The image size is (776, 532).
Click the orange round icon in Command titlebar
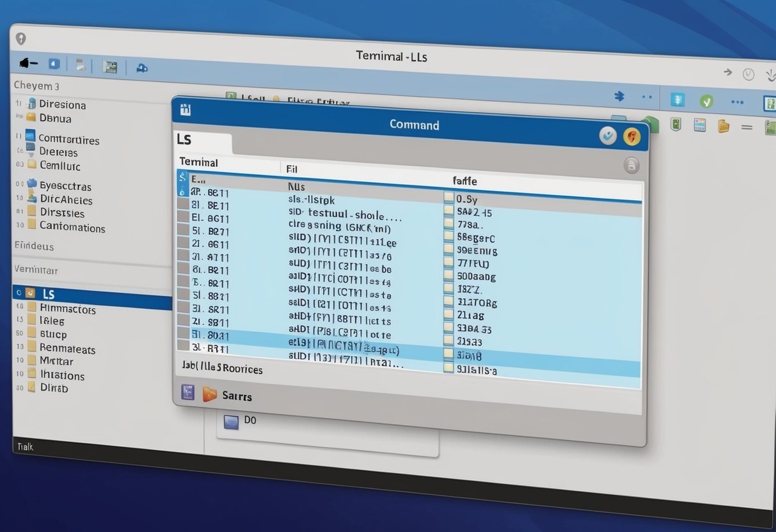click(x=631, y=136)
